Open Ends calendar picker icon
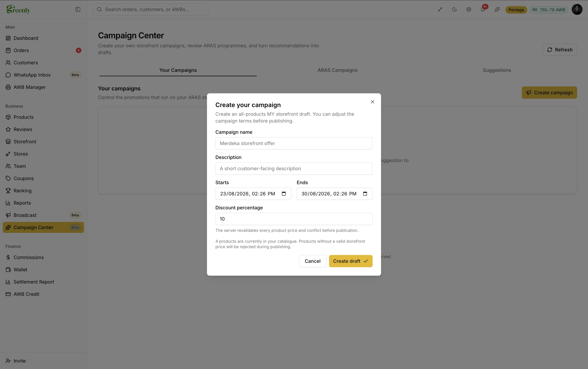Screen dimensions: 588x369 pos(365,194)
